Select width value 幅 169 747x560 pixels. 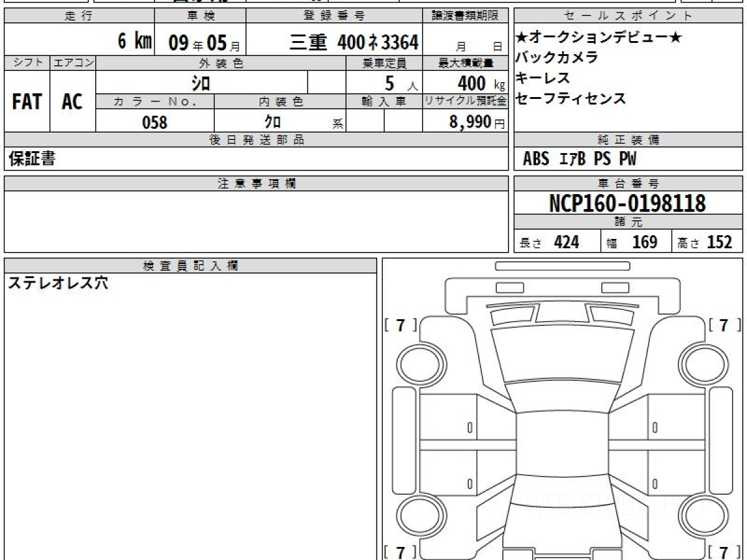632,242
